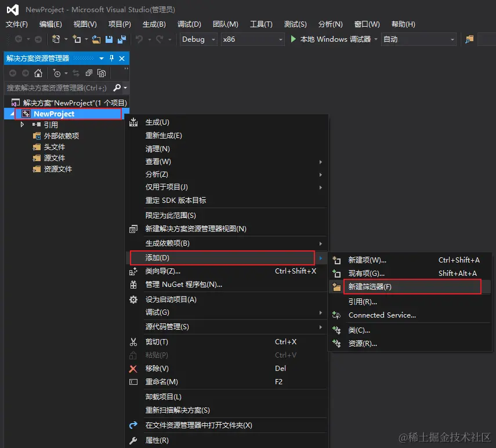The height and width of the screenshot is (448, 496).
Task: Choose 新建项(W)... in the submenu
Action: point(410,260)
